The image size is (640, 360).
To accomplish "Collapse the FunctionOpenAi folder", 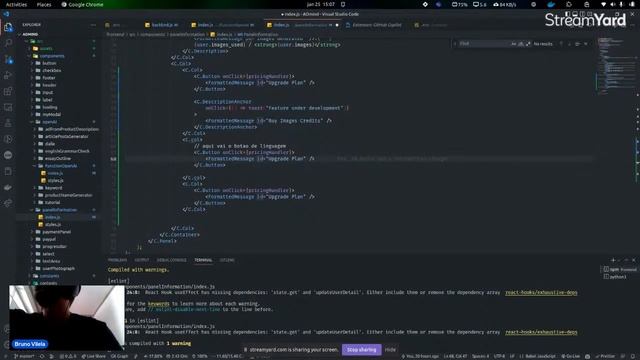I will [61, 166].
